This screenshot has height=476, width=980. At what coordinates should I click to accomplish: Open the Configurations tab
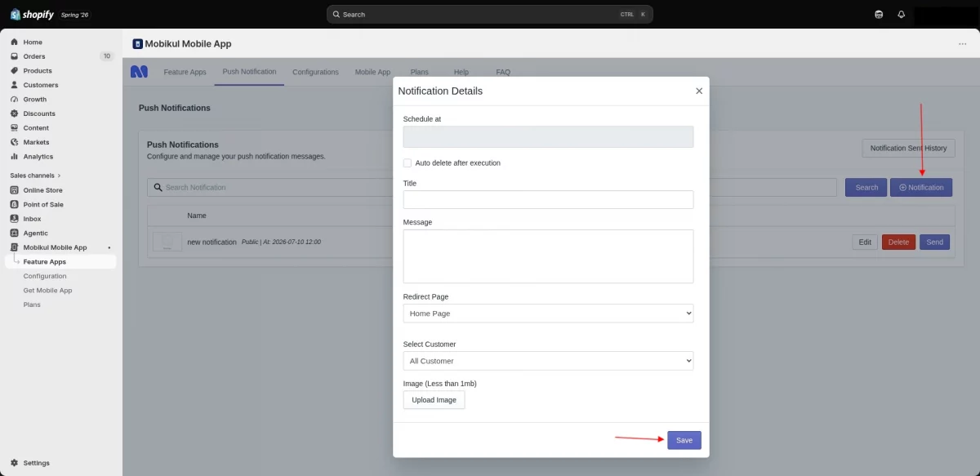point(315,72)
